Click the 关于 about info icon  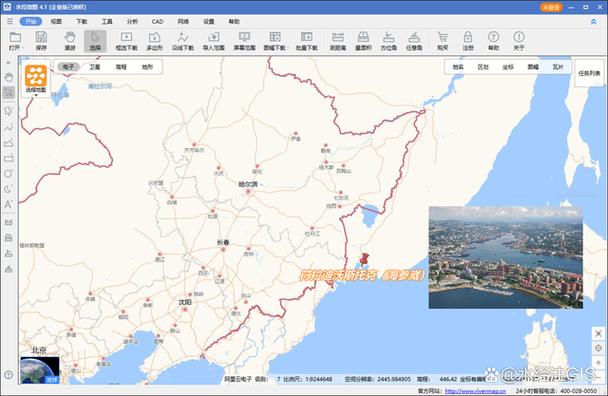pos(519,37)
